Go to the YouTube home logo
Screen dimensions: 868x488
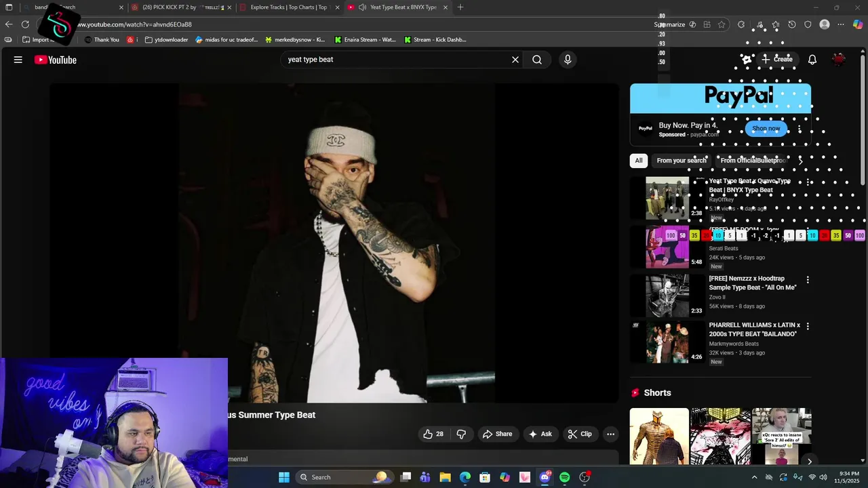(56, 60)
